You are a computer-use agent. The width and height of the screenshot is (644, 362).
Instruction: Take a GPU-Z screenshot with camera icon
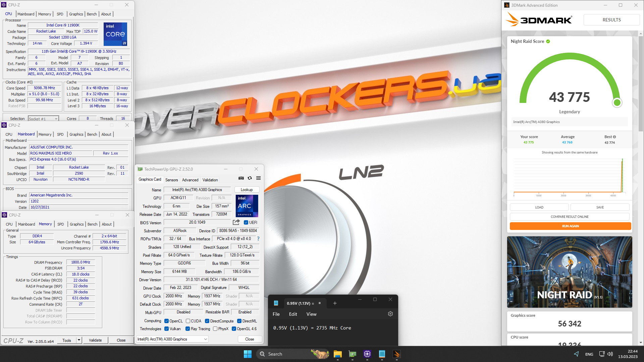241,178
